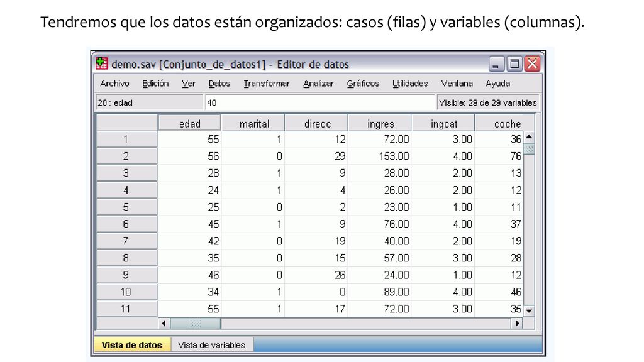644x362 pixels.
Task: Click the vertical scrollbar up arrow
Action: click(x=529, y=137)
